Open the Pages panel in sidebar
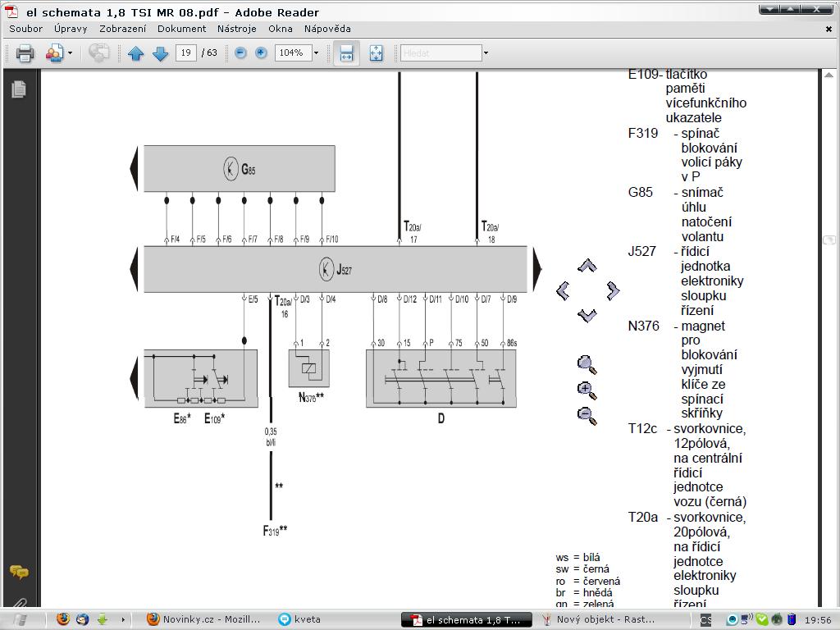Viewport: 840px width, 630px height. tap(18, 89)
